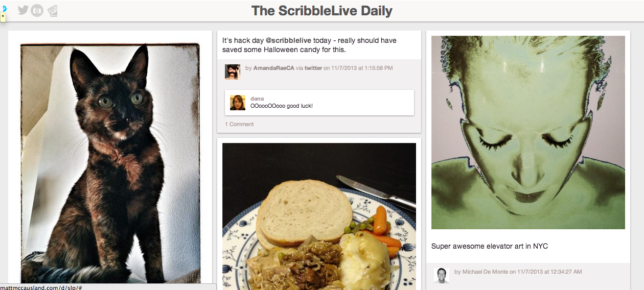The height and width of the screenshot is (290, 644).
Task: Open the @scribblelive mention link
Action: [288, 40]
